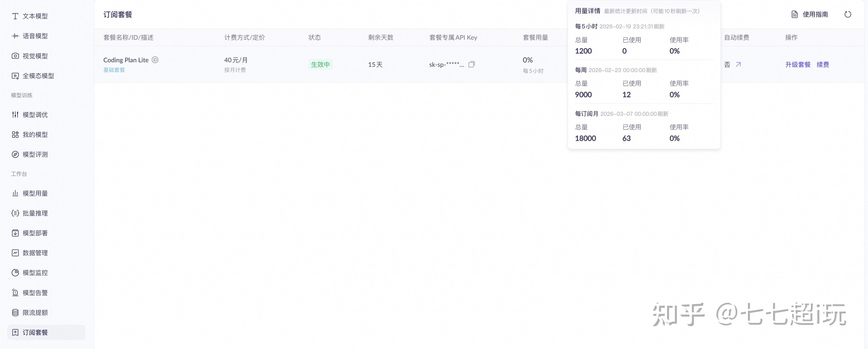This screenshot has width=868, height=349.
Task: Click the 批量推理 icon
Action: (x=15, y=213)
